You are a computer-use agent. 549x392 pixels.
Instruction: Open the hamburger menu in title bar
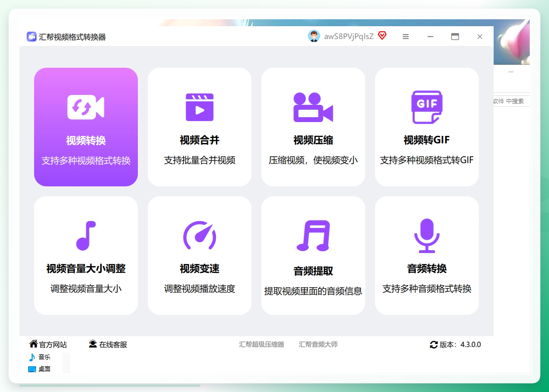tap(405, 37)
